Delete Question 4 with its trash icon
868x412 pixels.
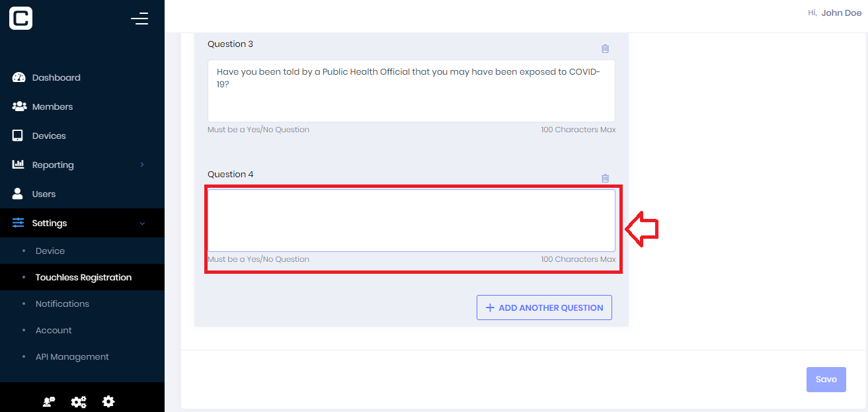coord(605,178)
